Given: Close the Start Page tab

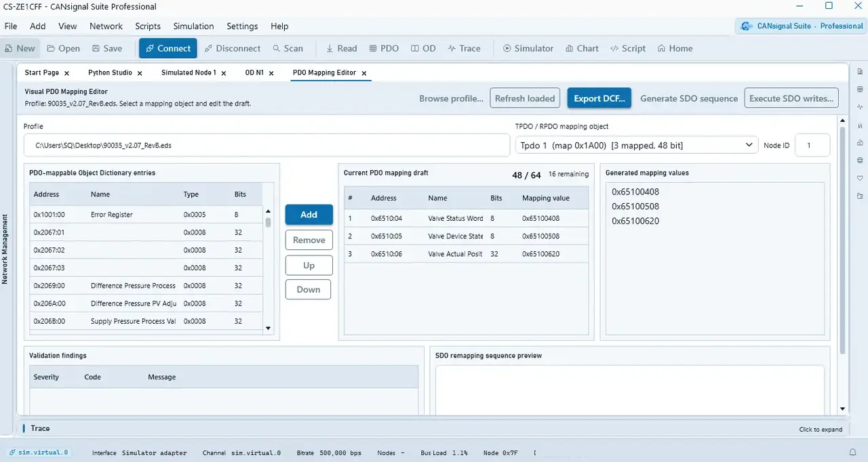Looking at the screenshot, I should point(66,73).
